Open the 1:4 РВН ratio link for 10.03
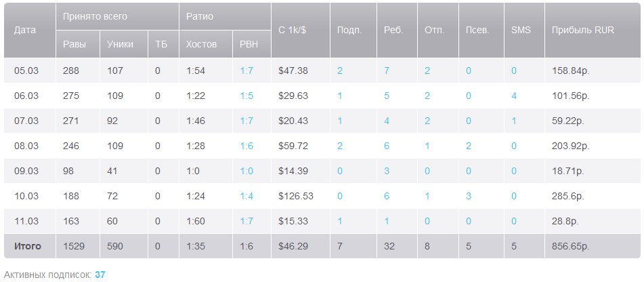This screenshot has height=282, width=644. point(246,195)
